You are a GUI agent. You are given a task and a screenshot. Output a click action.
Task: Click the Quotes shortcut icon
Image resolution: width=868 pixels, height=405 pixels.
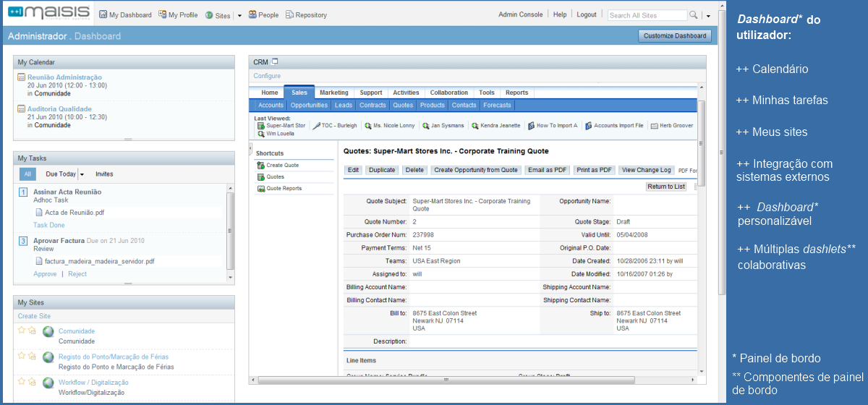[261, 177]
